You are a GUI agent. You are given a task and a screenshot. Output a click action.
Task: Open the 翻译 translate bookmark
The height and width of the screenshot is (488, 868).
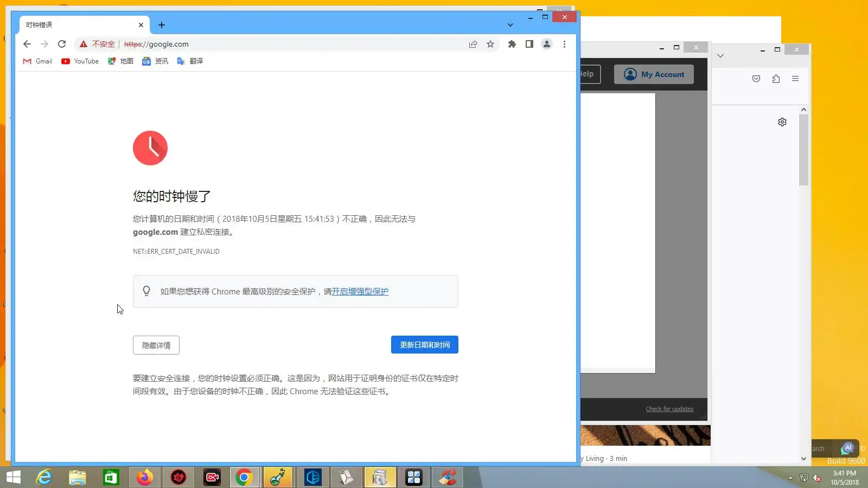click(190, 61)
